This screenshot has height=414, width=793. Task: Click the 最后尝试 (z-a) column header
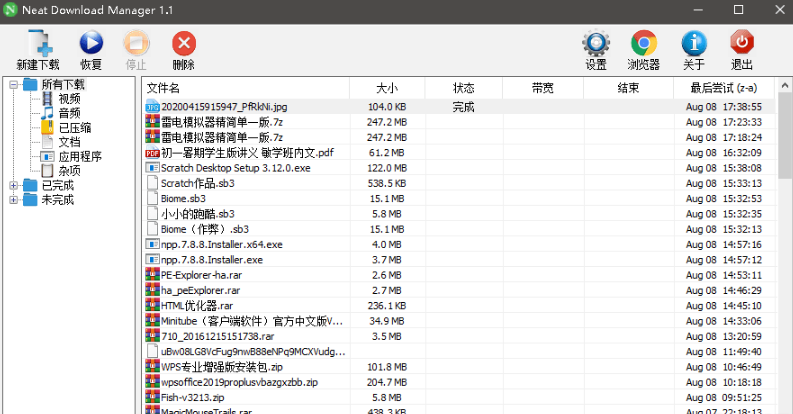click(x=722, y=88)
